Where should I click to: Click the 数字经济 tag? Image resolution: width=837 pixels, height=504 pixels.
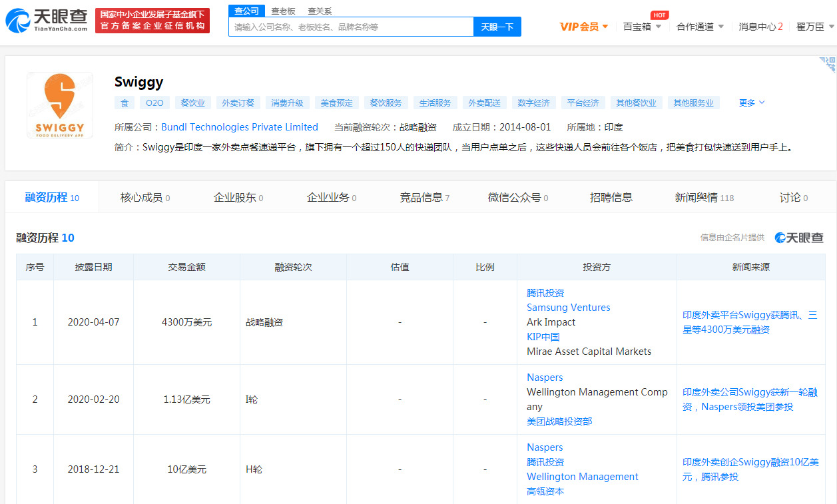point(534,103)
